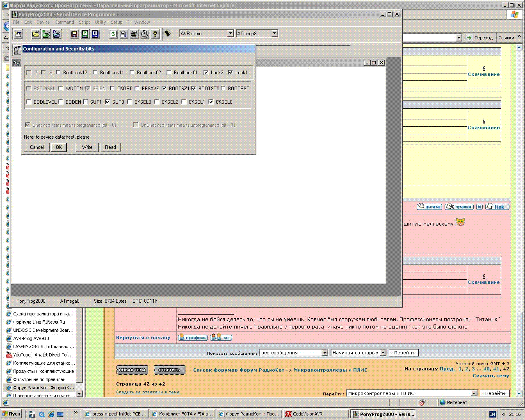Open the AVR micro device family dropdown

(230, 34)
